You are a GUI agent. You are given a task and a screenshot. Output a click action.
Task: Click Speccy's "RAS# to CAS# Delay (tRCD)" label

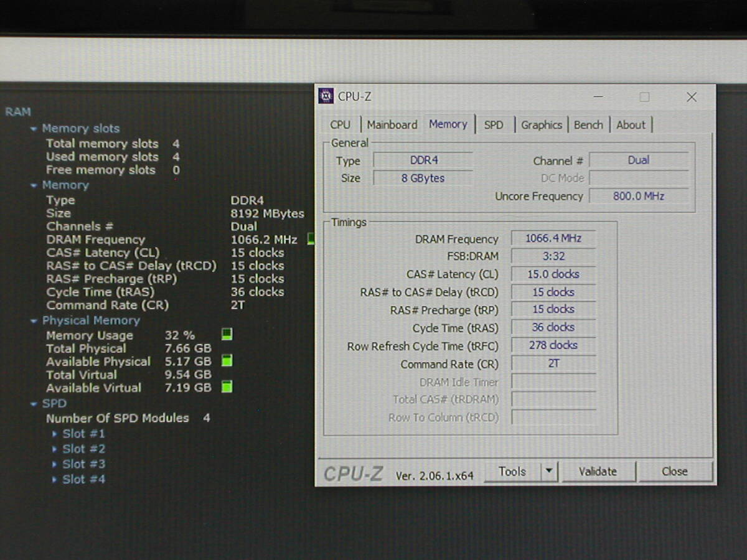pyautogui.click(x=131, y=266)
